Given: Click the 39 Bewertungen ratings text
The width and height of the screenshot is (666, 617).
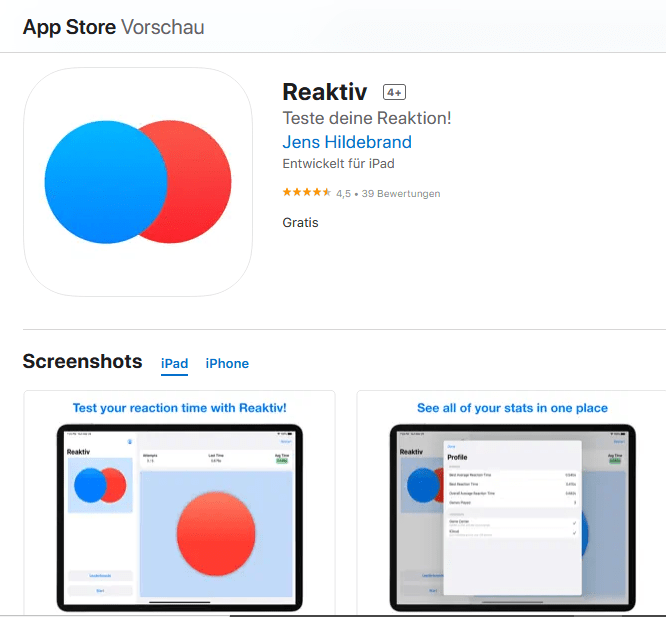Looking at the screenshot, I should coord(401,193).
